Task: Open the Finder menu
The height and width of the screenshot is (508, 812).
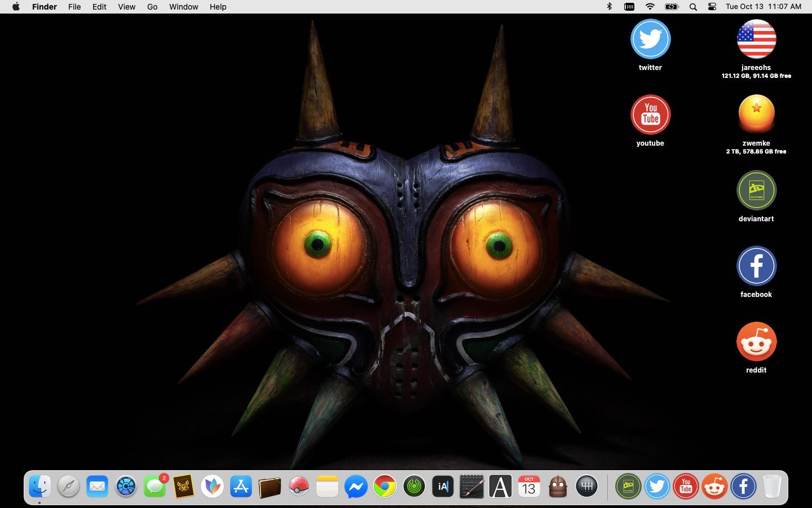Action: pyautogui.click(x=45, y=7)
